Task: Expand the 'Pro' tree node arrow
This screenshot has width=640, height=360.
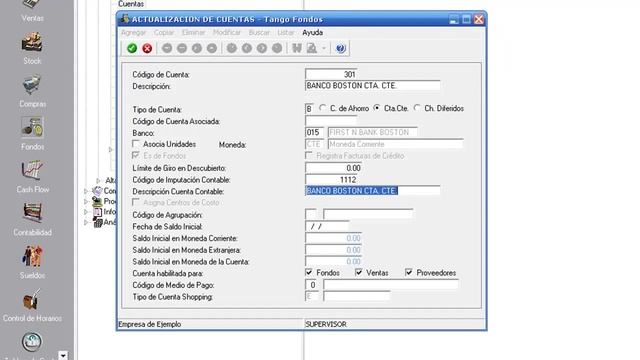Action: pos(86,202)
